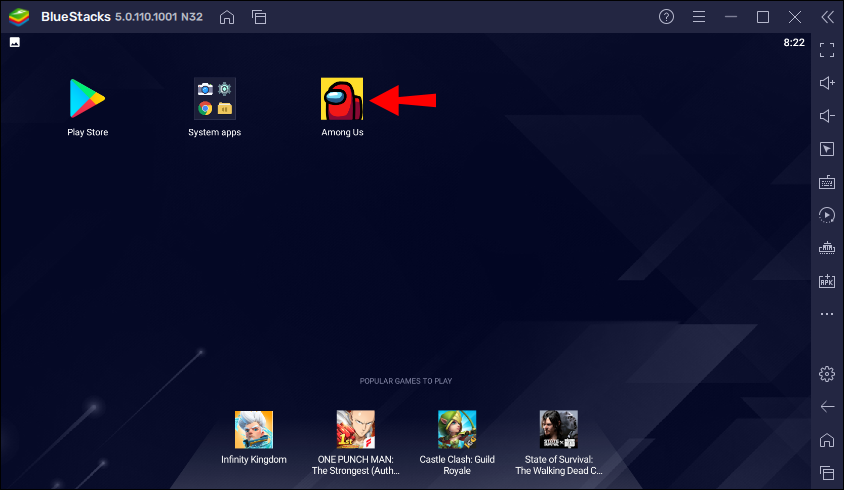Maximize the BlueStacks window
Image resolution: width=844 pixels, height=490 pixels.
(763, 17)
